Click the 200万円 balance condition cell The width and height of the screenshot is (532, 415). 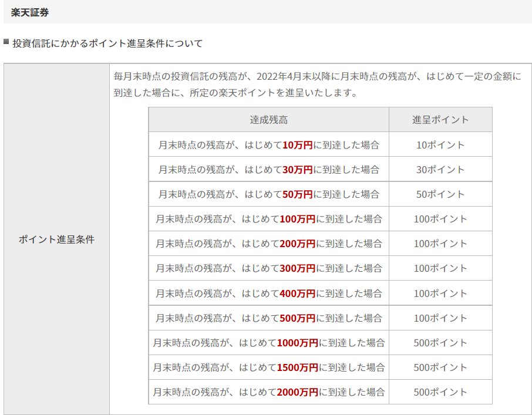(269, 244)
